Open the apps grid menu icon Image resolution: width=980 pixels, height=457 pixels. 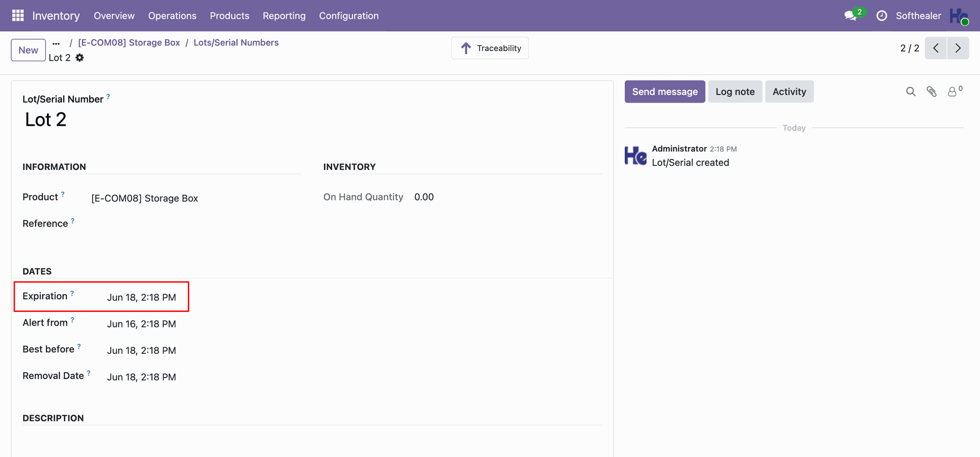coord(18,16)
